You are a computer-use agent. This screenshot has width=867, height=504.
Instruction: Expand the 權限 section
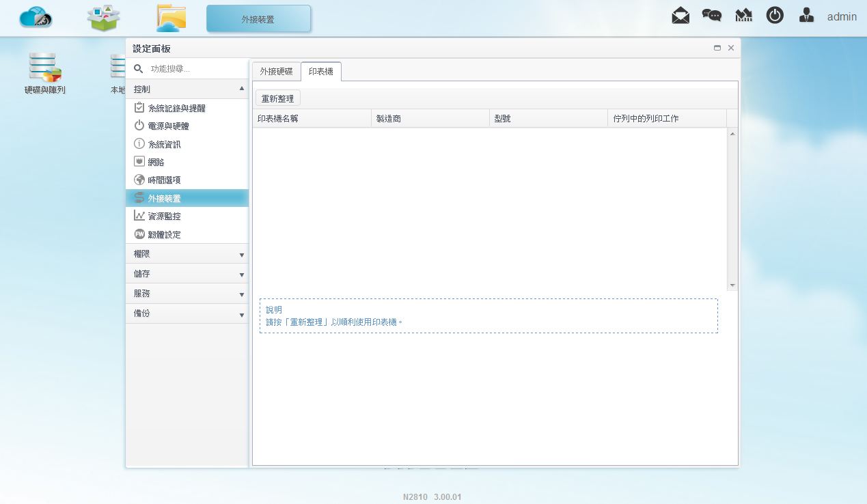tap(187, 254)
